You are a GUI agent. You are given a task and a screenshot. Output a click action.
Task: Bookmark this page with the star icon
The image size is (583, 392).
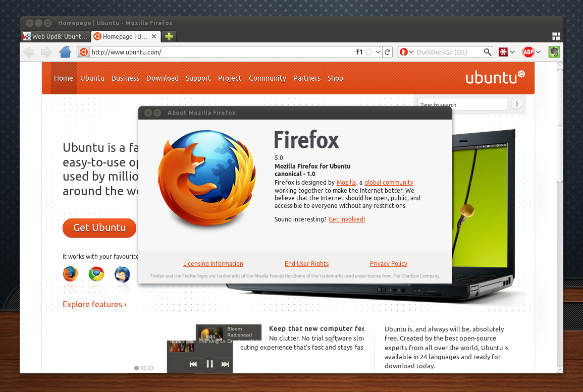tap(369, 52)
